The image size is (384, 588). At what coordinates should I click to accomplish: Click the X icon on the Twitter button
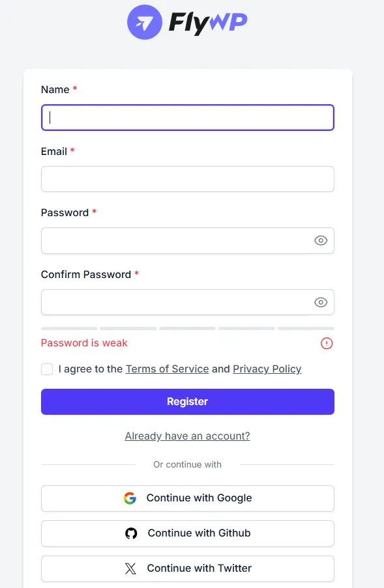(132, 568)
